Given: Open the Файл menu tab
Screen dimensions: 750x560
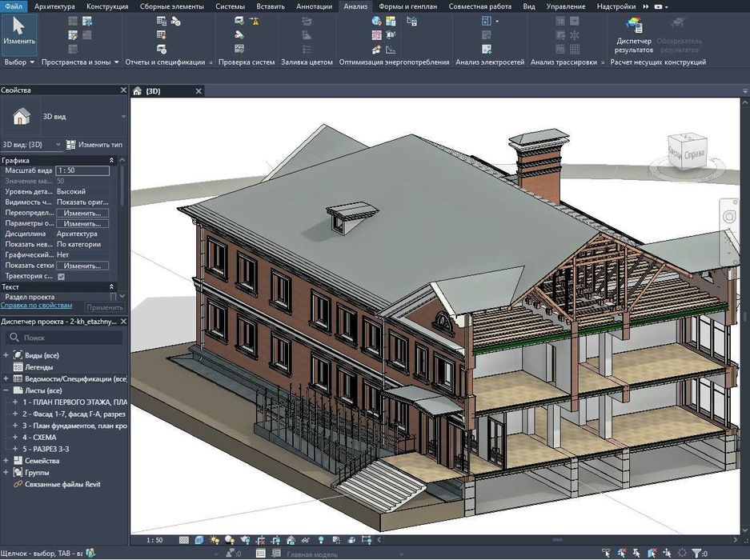Looking at the screenshot, I should (14, 6).
